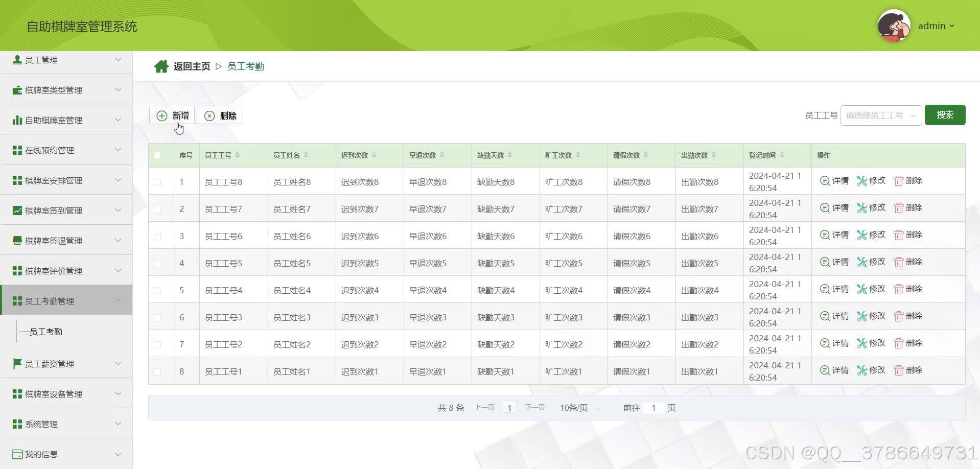This screenshot has width=980, height=469.
Task: Expand the 系统管理 chevron
Action: tap(118, 424)
